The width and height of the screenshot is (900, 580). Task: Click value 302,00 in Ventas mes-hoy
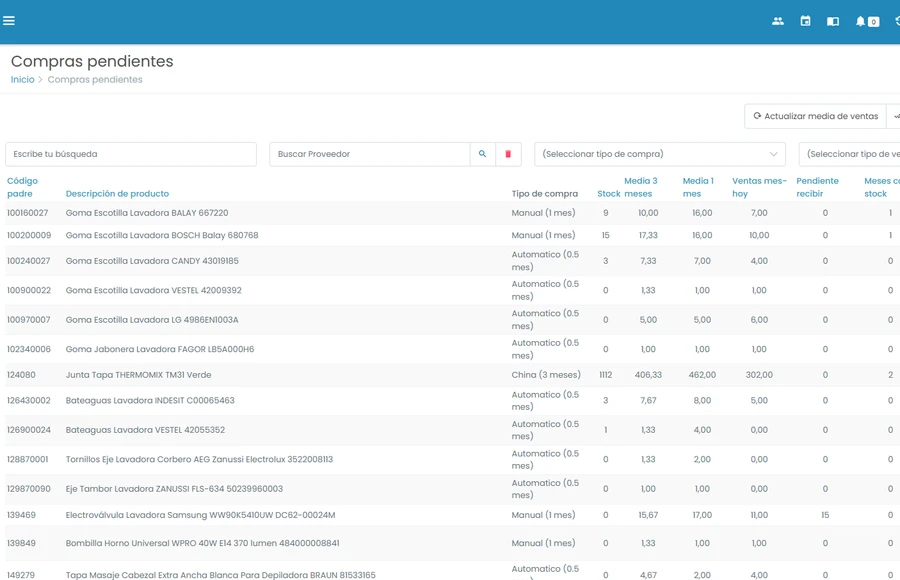point(759,374)
